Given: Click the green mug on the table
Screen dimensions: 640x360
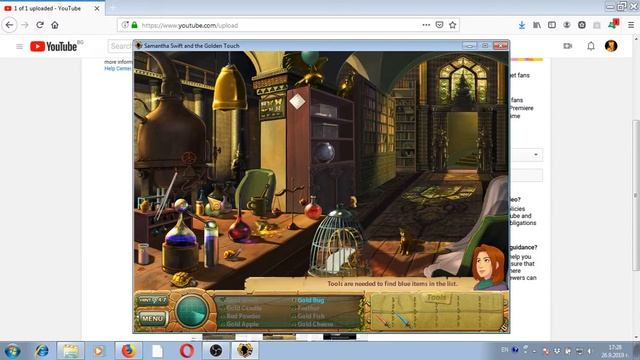Looking at the screenshot, I should coord(257,205).
